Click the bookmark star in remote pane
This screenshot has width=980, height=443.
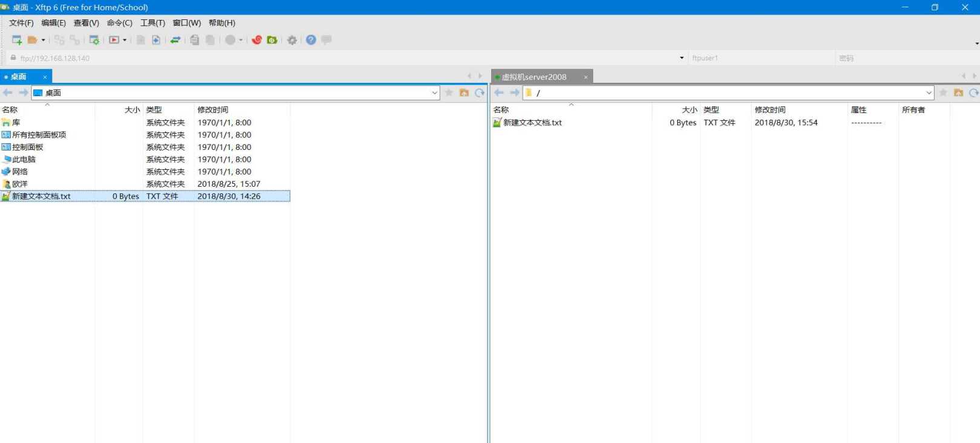(x=943, y=92)
